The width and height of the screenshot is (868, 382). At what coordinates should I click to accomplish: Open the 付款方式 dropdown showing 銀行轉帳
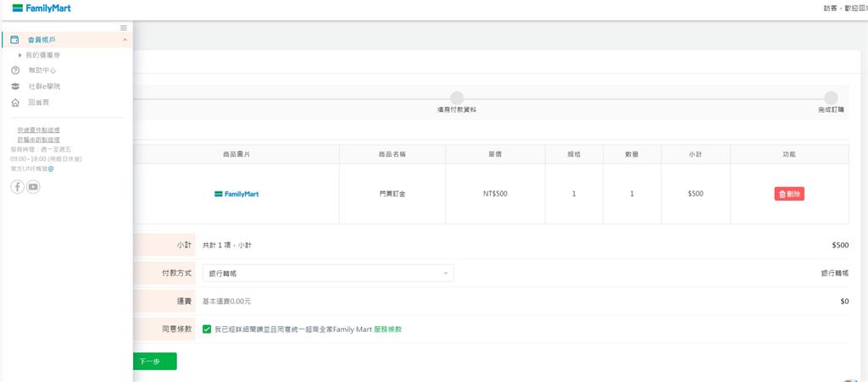click(328, 273)
